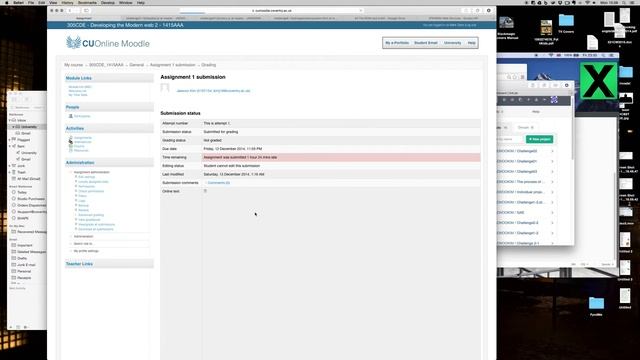Click Help button in Moodle header
This screenshot has width=640, height=360.
[471, 43]
